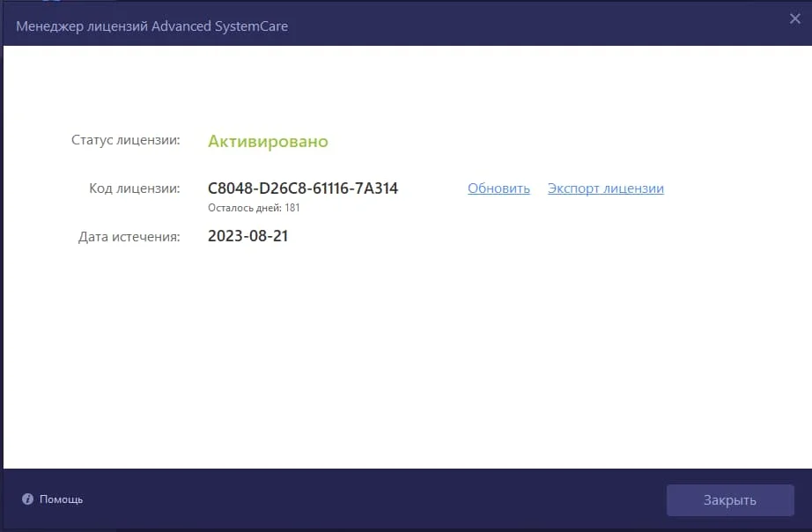Viewport: 812px width, 532px height.
Task: Click the expiration date 2023-08-21
Action: (247, 236)
